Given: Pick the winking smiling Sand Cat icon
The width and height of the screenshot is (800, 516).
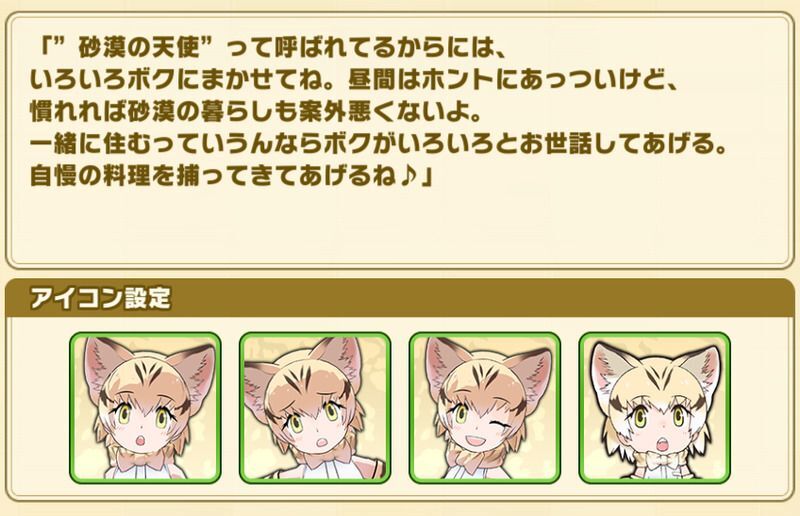Looking at the screenshot, I should pos(485,407).
